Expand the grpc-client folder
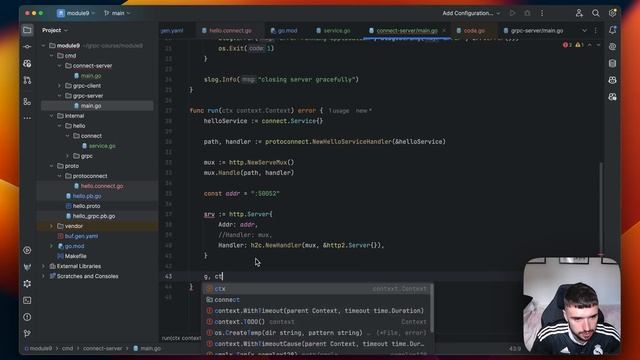The height and width of the screenshot is (360, 640). click(x=60, y=86)
